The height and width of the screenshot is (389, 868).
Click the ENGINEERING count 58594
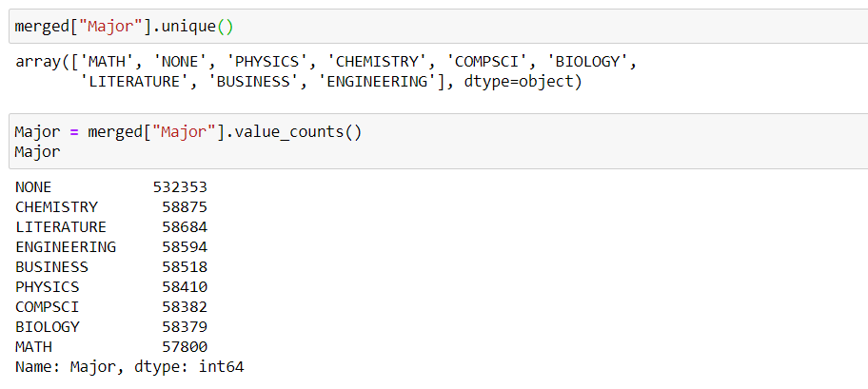pyautogui.click(x=185, y=246)
